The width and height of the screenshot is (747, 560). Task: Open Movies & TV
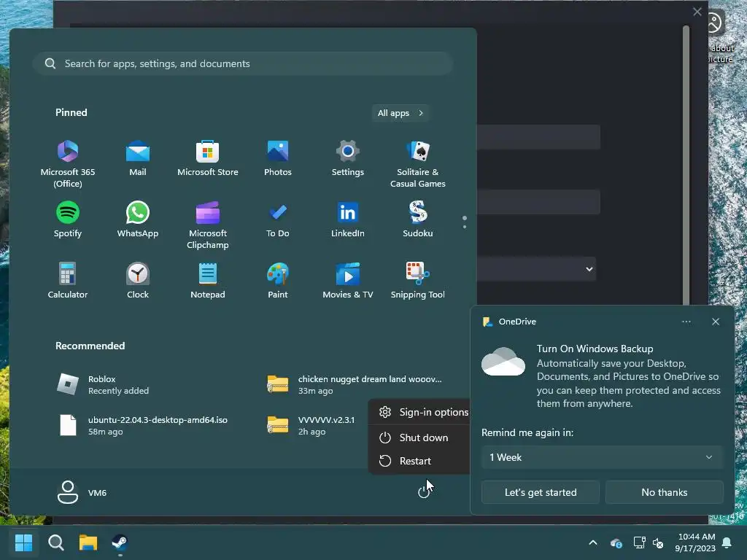(x=348, y=281)
